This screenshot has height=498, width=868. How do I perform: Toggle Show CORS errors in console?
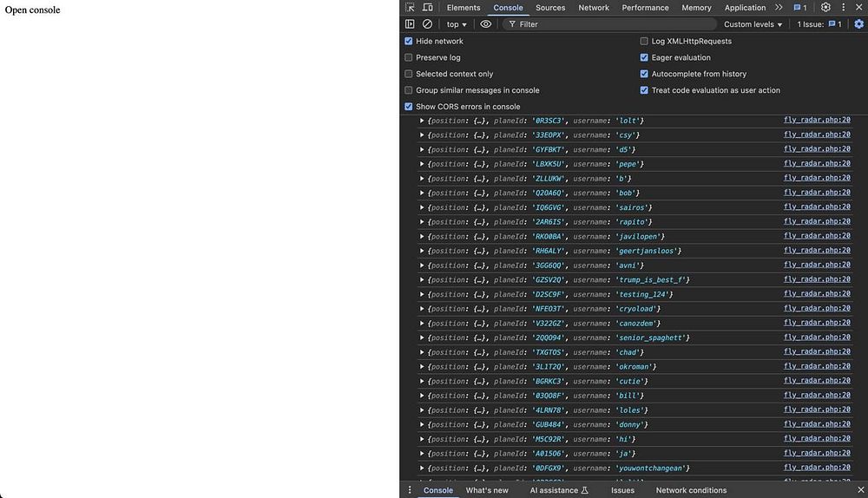tap(409, 107)
